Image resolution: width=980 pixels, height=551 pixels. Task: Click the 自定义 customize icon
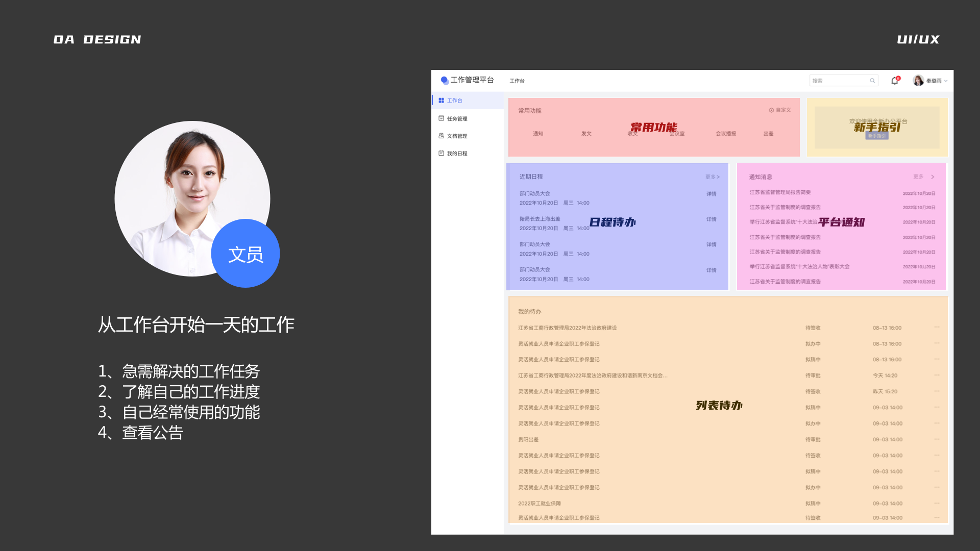771,110
